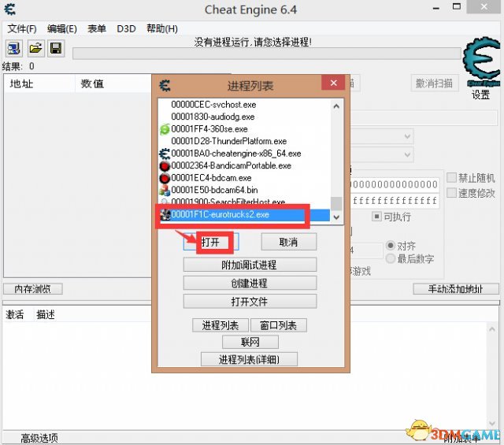Screen dimensions: 504x445
Task: Click the 360se.exe green icon in the list
Action: [165, 129]
